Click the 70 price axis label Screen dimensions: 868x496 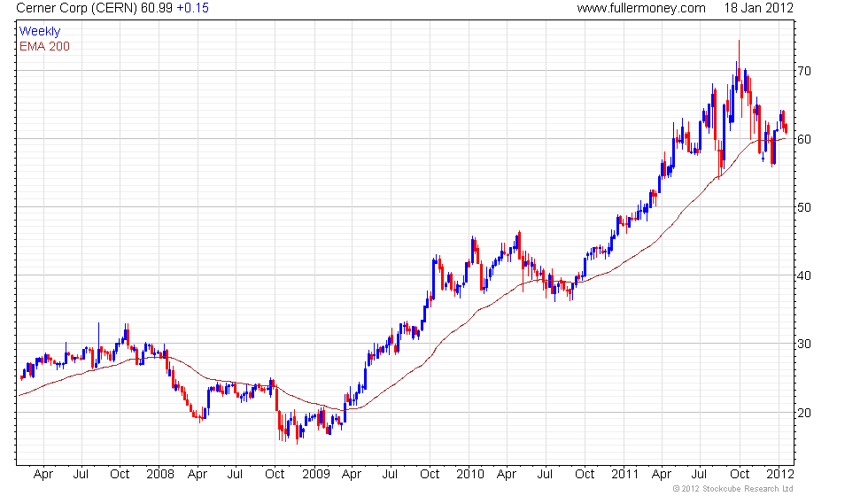click(804, 71)
